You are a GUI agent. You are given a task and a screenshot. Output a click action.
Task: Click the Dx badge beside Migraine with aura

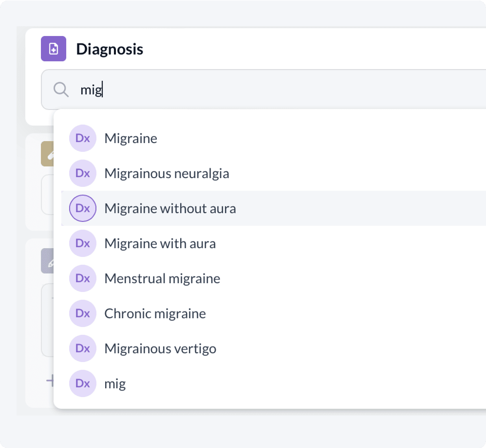[x=83, y=243]
